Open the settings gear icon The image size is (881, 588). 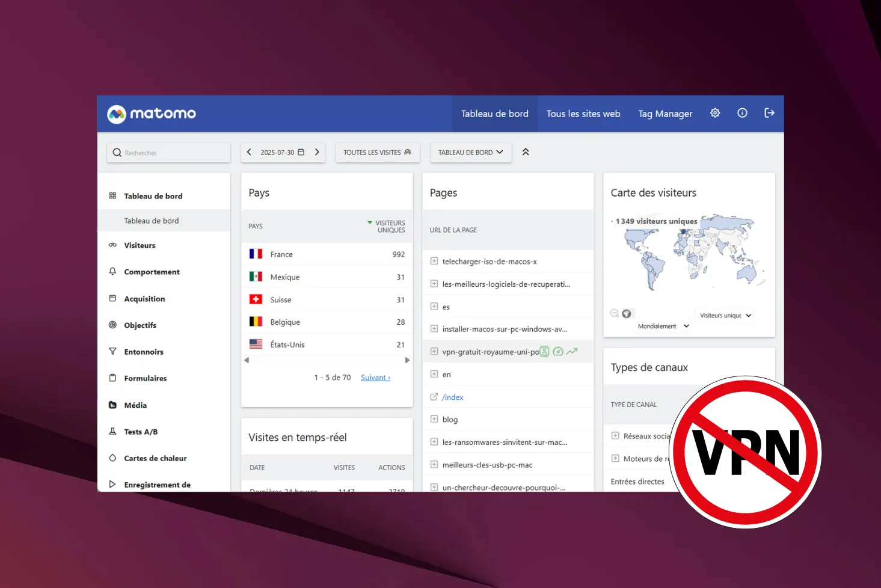(x=715, y=113)
